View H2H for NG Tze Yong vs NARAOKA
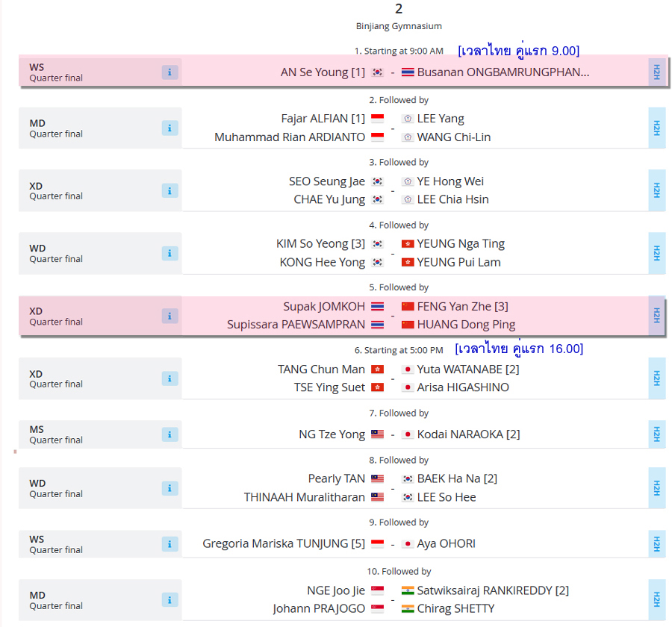672x627 pixels. pyautogui.click(x=656, y=434)
